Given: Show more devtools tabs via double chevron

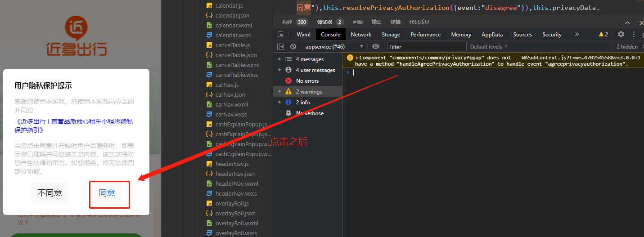Looking at the screenshot, I should (577, 35).
